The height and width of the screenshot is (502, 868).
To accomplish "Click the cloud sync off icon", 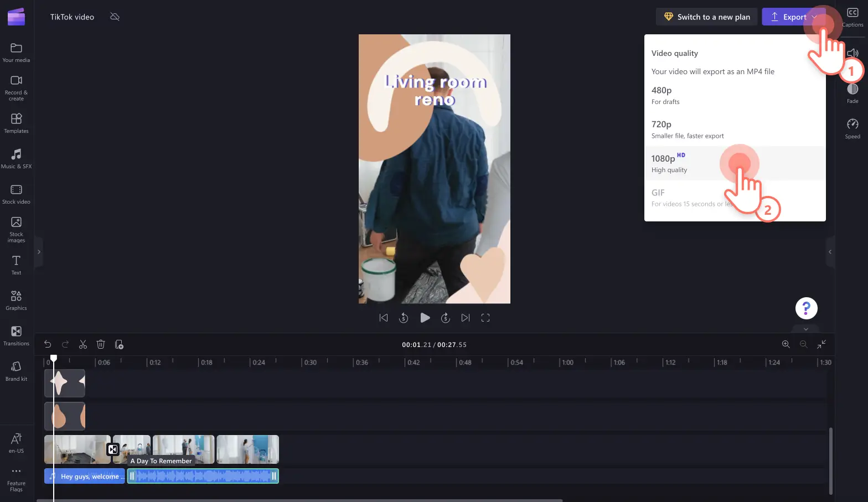I will coord(115,17).
